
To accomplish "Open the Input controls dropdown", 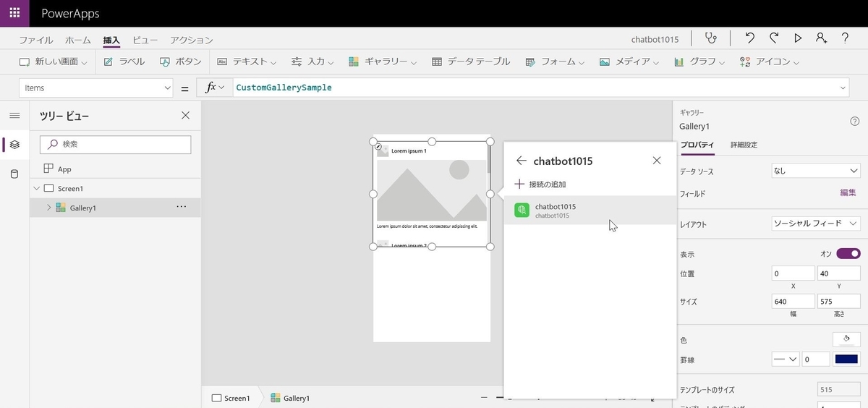I will point(312,62).
